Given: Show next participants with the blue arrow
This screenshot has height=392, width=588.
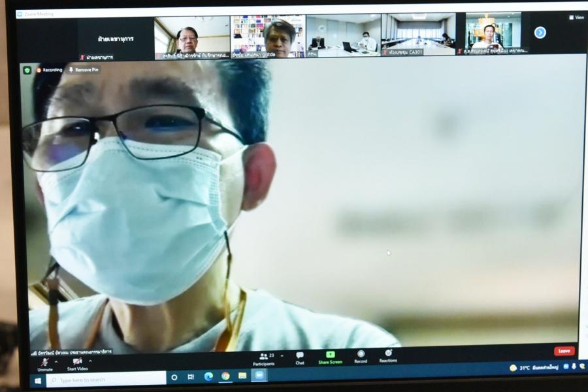Looking at the screenshot, I should [540, 33].
